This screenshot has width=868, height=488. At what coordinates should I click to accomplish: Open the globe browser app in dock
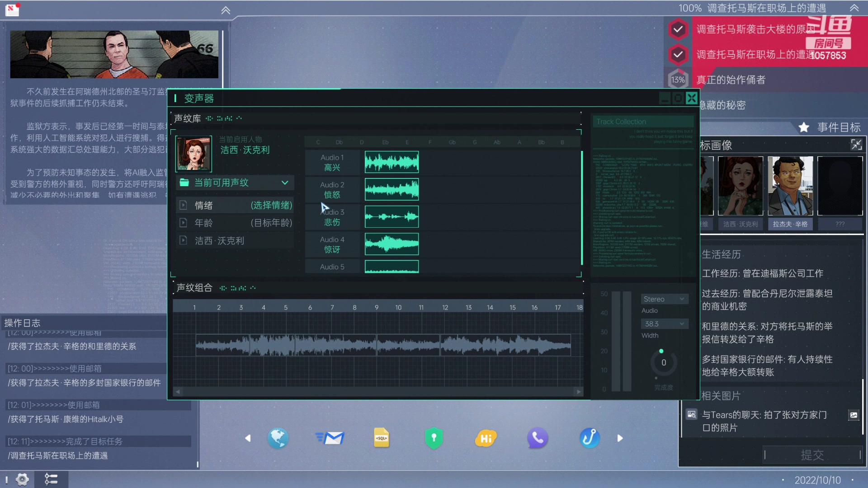click(x=278, y=438)
